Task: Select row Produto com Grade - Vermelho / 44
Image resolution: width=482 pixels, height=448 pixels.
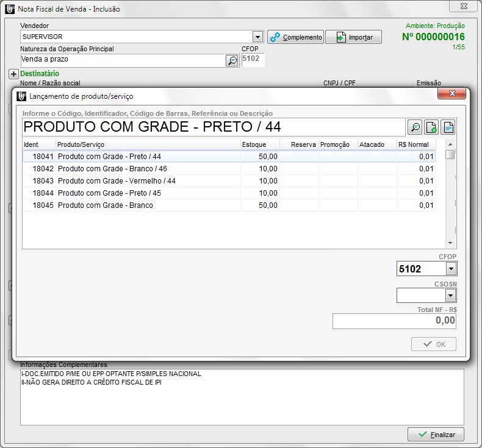Action: click(x=117, y=181)
